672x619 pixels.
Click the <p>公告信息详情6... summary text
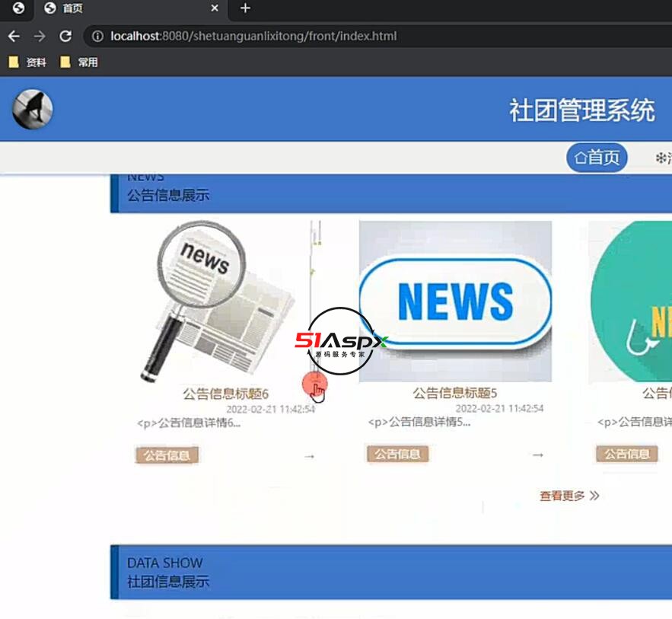coord(189,423)
